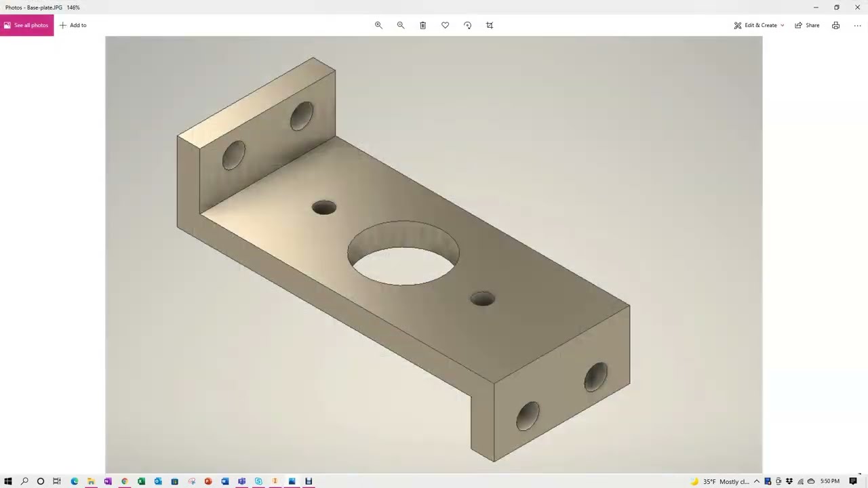Open the weather widget showing 35°F
Image resolution: width=868 pixels, height=488 pixels.
point(720,481)
